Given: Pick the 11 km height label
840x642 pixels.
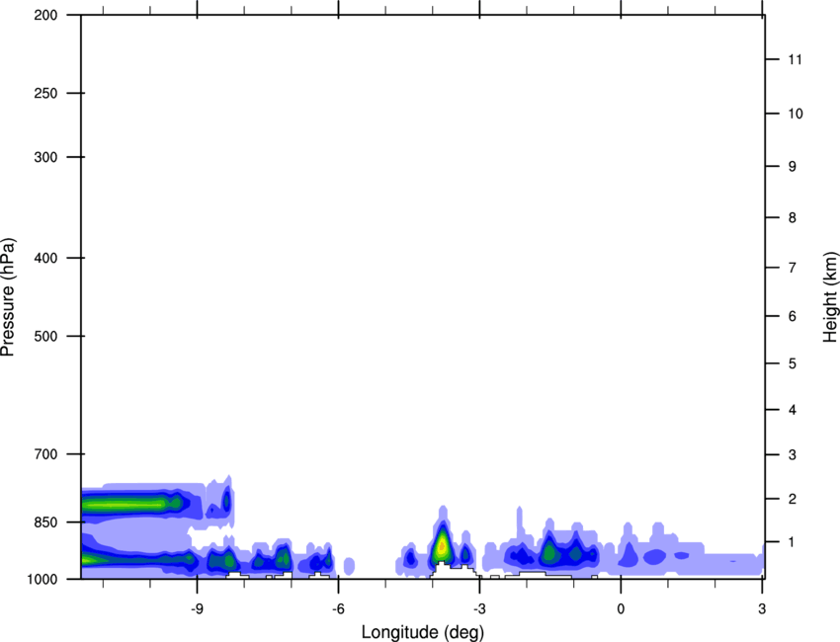Looking at the screenshot, I should (795, 59).
